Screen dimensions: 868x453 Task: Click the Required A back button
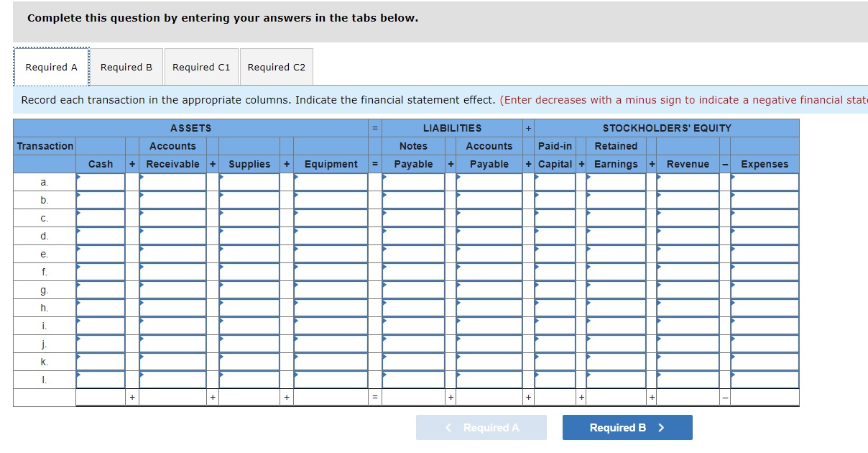(x=481, y=427)
